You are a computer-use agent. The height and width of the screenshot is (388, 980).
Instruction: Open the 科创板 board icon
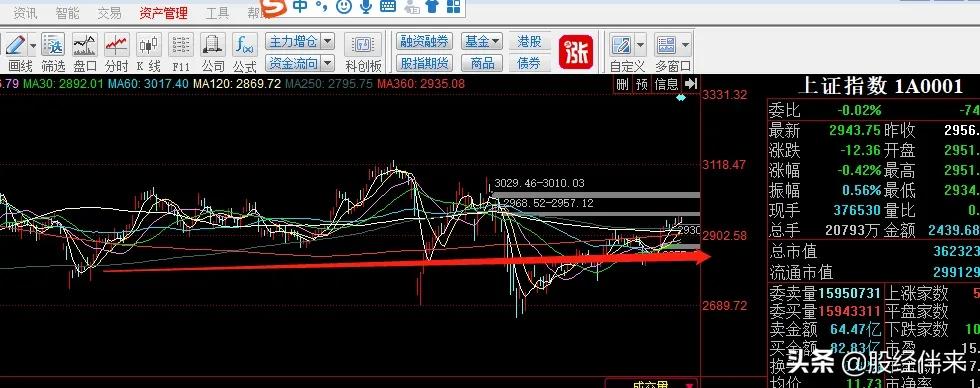coord(363,45)
